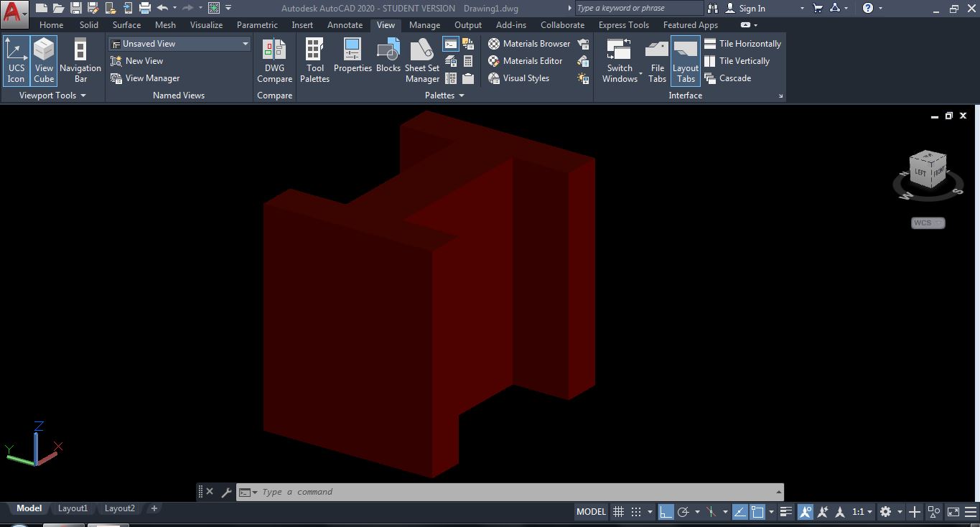The height and width of the screenshot is (527, 980).
Task: Open the Properties palette
Action: pyautogui.click(x=353, y=60)
